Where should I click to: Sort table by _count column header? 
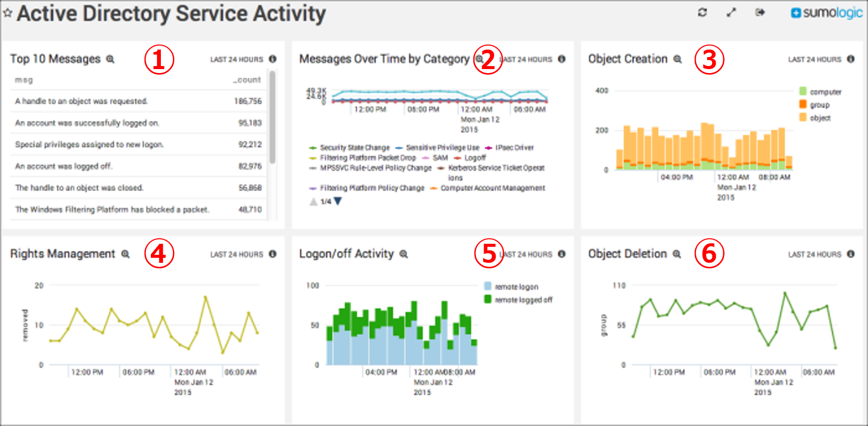coord(247,80)
